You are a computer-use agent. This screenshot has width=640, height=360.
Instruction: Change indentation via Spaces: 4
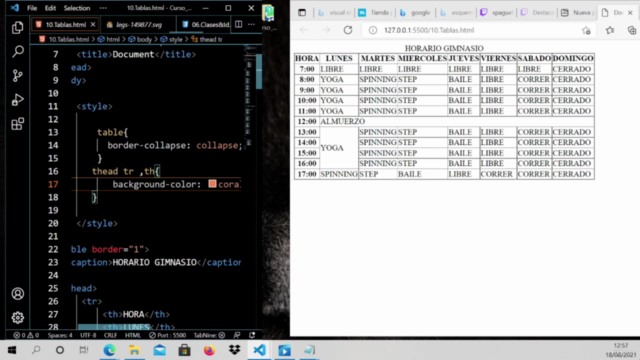click(x=60, y=335)
